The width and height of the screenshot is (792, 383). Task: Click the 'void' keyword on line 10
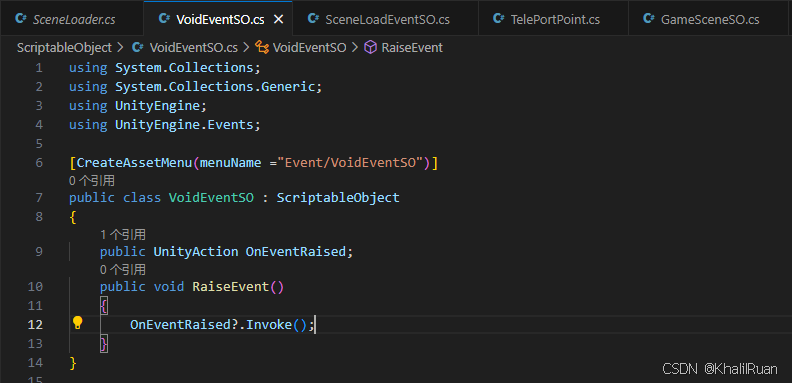(169, 287)
